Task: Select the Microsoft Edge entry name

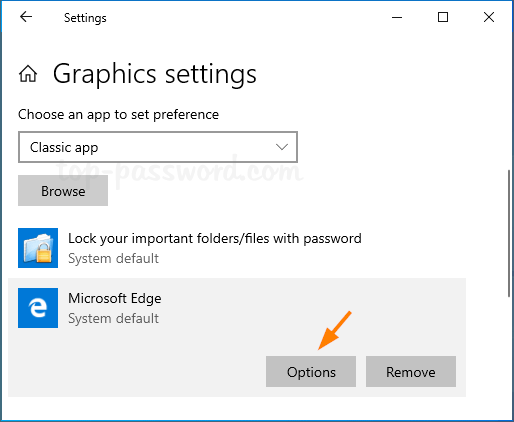Action: coord(115,298)
